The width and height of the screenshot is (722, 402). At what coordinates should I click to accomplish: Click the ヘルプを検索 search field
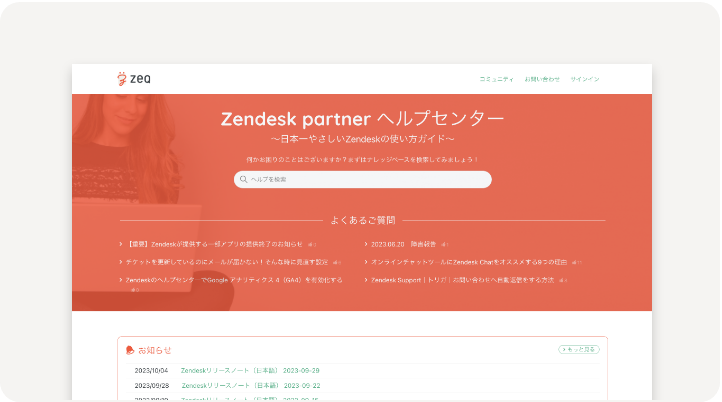click(363, 180)
